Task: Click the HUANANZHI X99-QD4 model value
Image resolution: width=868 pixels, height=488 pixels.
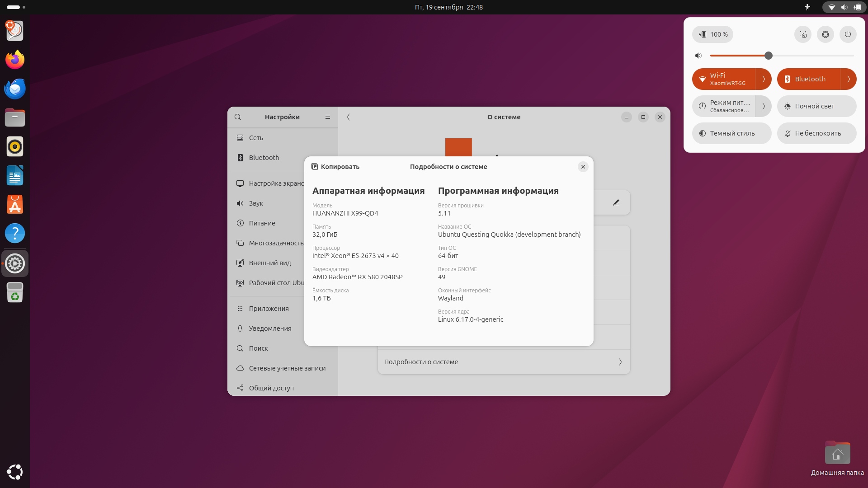Action: [x=345, y=213]
